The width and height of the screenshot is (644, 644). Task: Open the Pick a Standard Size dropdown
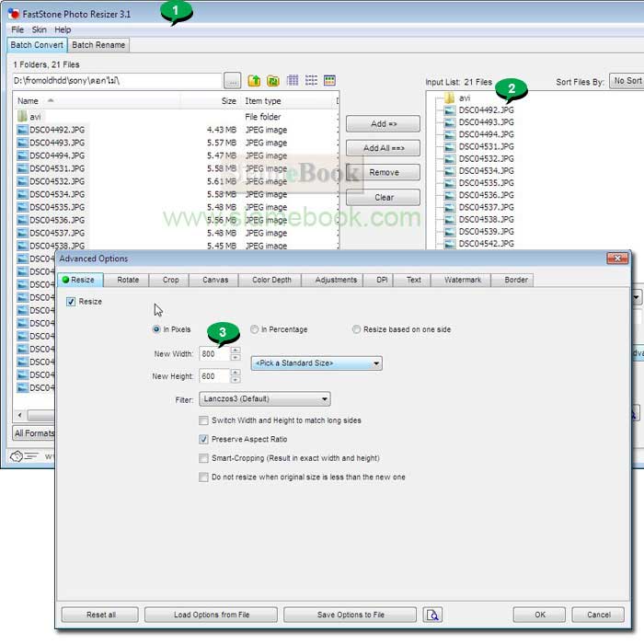(316, 363)
